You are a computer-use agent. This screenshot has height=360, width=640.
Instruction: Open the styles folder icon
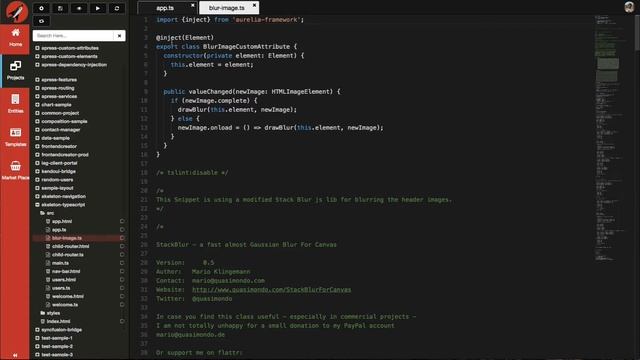pyautogui.click(x=42, y=313)
